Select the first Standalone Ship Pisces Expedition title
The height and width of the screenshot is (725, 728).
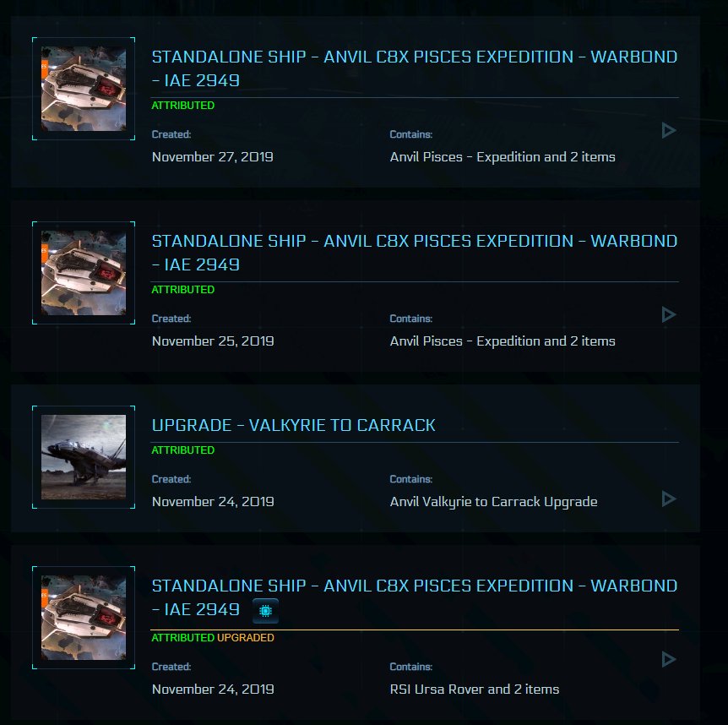tap(414, 68)
